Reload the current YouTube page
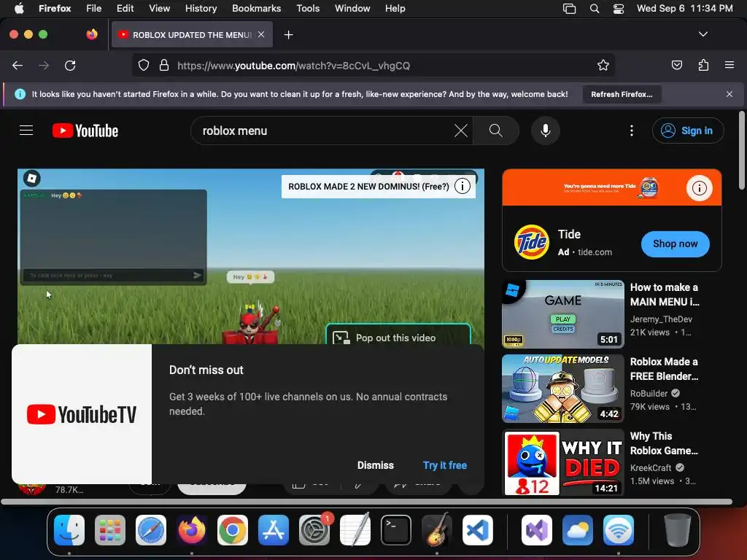Screen dimensions: 747x560 coord(70,65)
